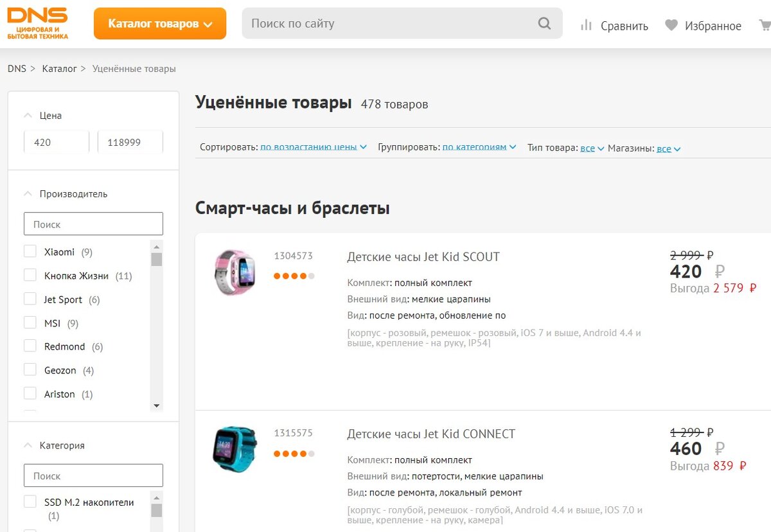Check the Ariston manufacturer filter
This screenshot has height=532, width=771.
30,393
